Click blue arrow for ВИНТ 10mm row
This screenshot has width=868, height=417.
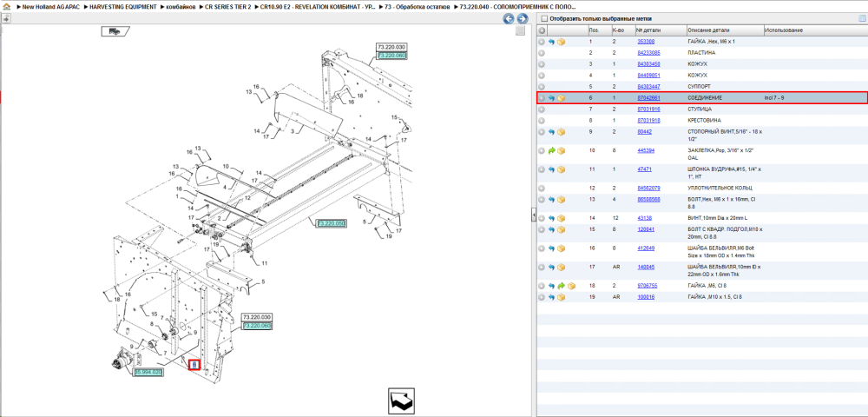pos(551,218)
